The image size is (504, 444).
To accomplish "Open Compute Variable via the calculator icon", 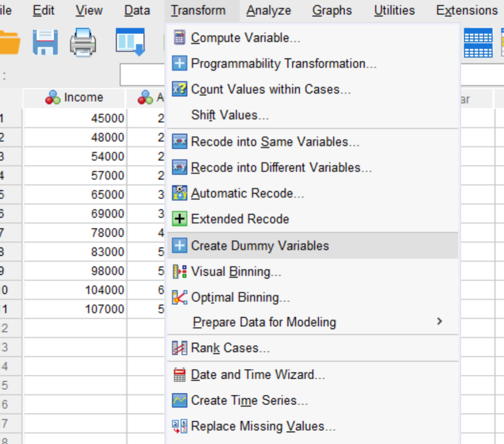I will coord(180,37).
